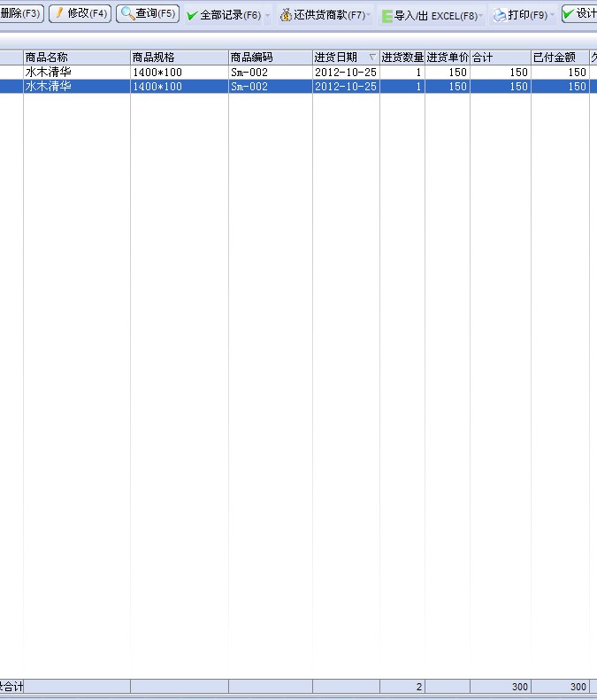Viewport: 597px width, 700px height.
Task: Click the 合计 column header
Action: [x=500, y=58]
